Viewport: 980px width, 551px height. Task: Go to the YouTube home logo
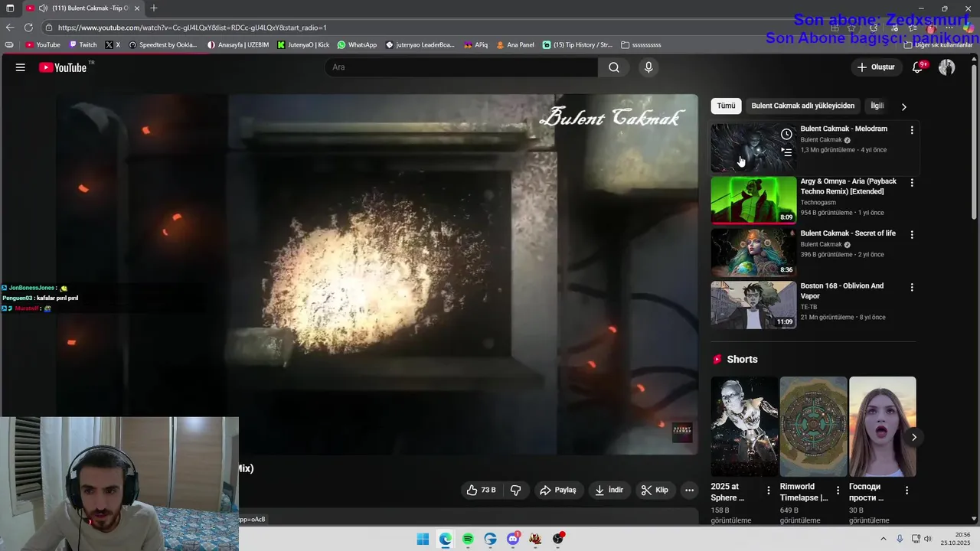coord(63,67)
